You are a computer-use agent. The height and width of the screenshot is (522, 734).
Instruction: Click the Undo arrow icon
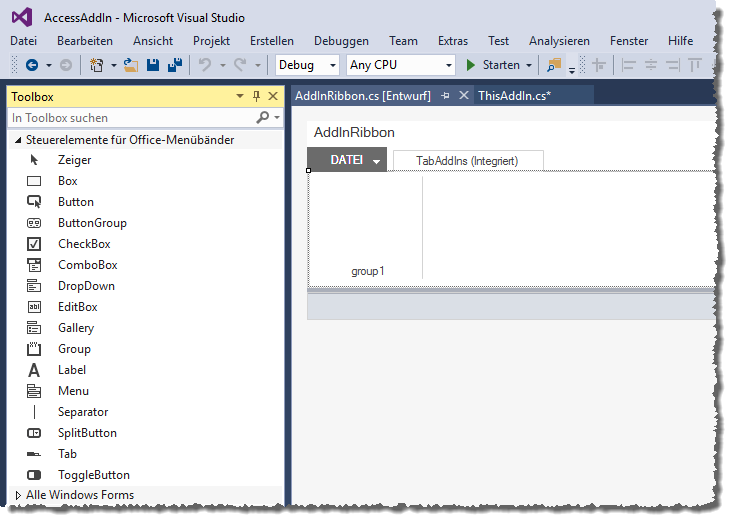pyautogui.click(x=205, y=65)
